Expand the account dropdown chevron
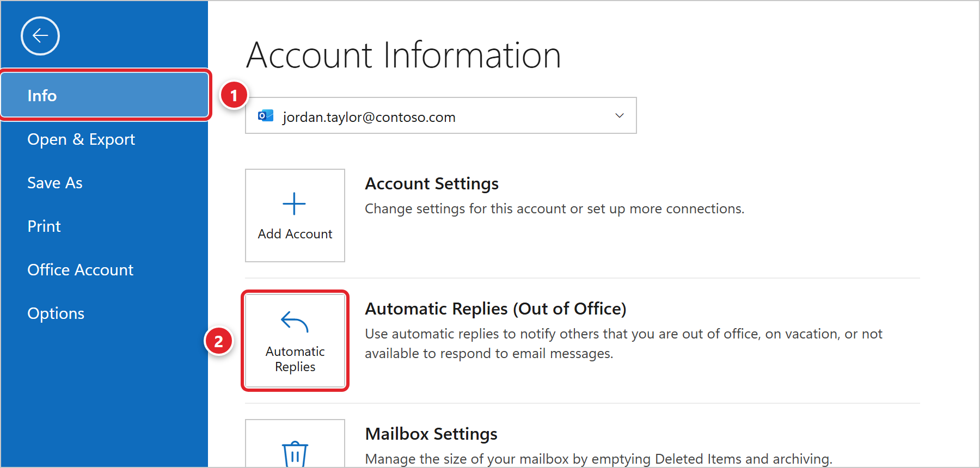 coord(620,115)
